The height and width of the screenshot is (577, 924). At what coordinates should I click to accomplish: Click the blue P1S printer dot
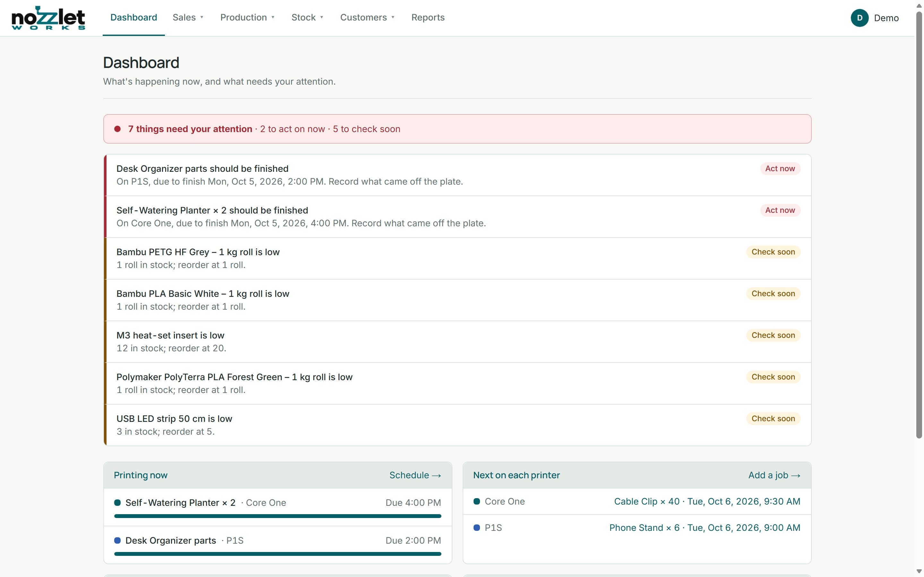click(x=476, y=528)
